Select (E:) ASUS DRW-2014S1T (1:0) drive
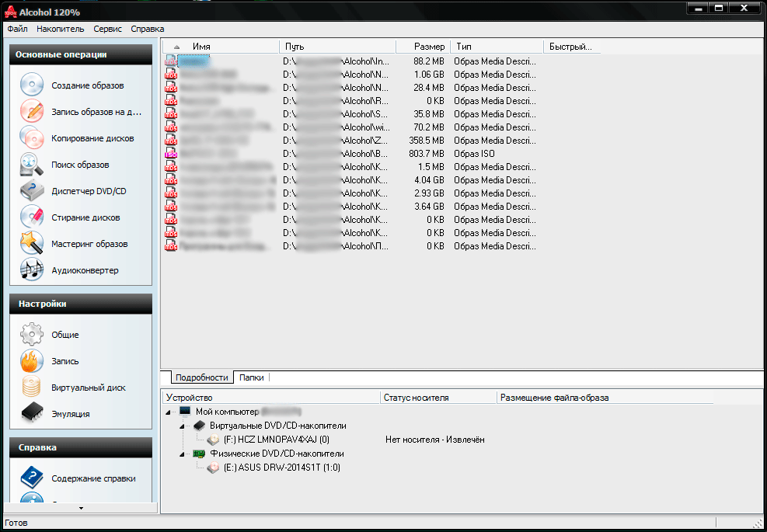This screenshot has width=767, height=532. [x=281, y=468]
